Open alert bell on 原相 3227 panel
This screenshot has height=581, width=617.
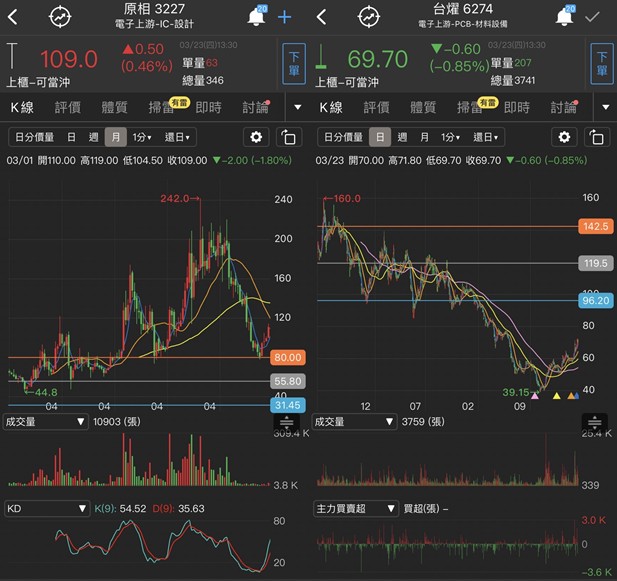[257, 17]
